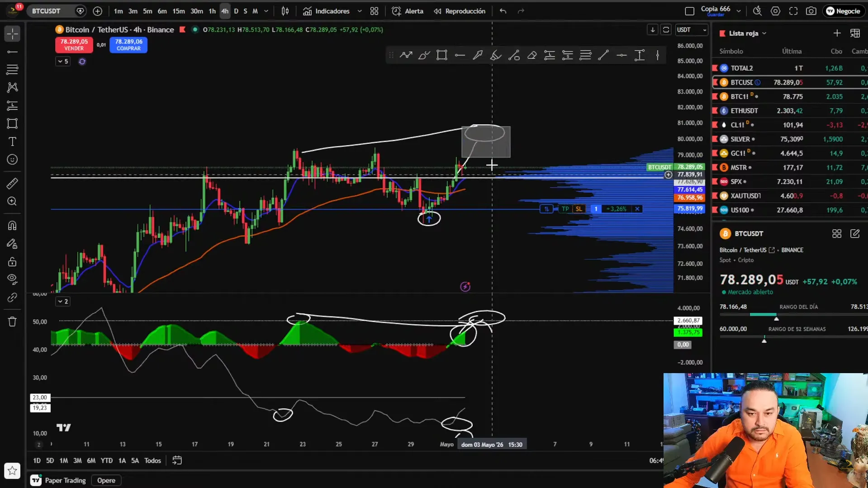Image resolution: width=868 pixels, height=488 pixels.
Task: Expand favorite indicators dropdown arrow
Action: click(x=360, y=11)
